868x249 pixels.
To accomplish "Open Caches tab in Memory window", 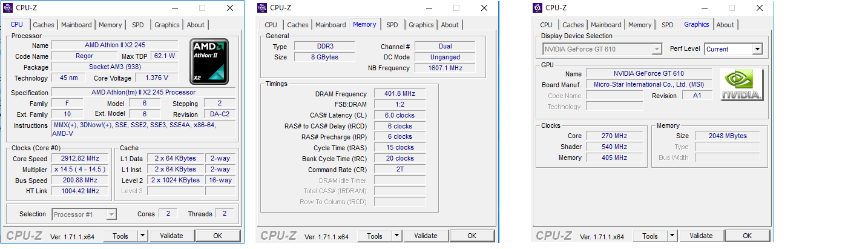I will click(x=298, y=25).
